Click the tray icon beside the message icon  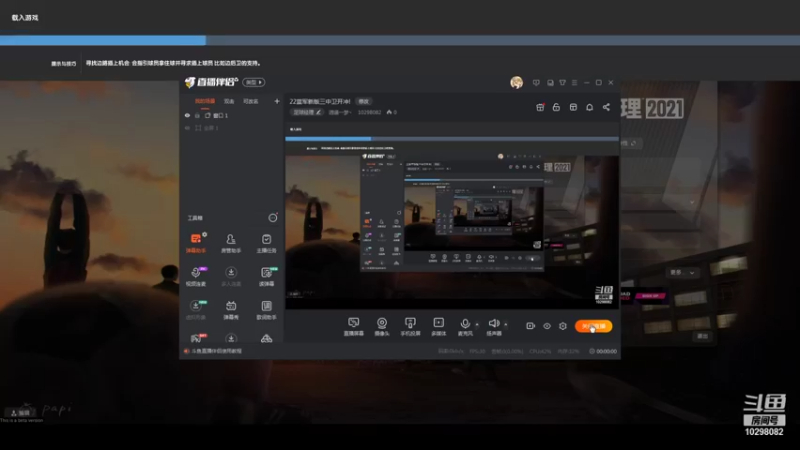(550, 83)
